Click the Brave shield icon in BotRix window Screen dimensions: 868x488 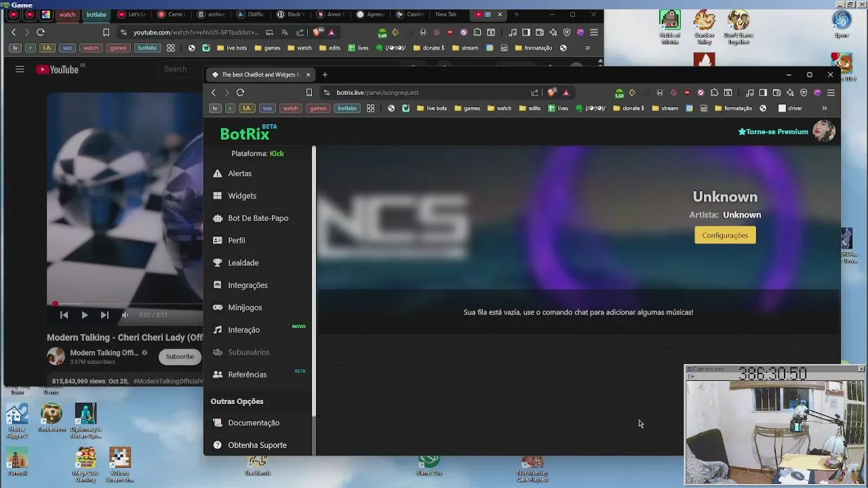pyautogui.click(x=552, y=93)
